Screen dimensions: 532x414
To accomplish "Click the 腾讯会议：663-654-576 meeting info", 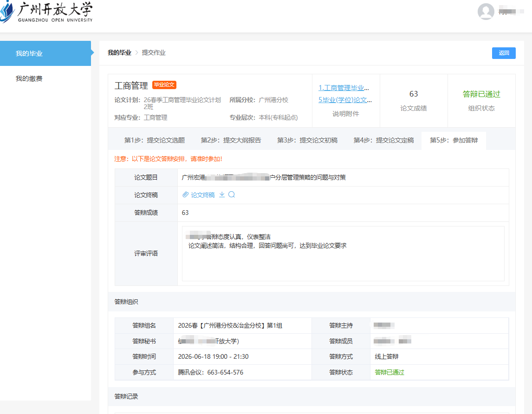I will [x=210, y=372].
